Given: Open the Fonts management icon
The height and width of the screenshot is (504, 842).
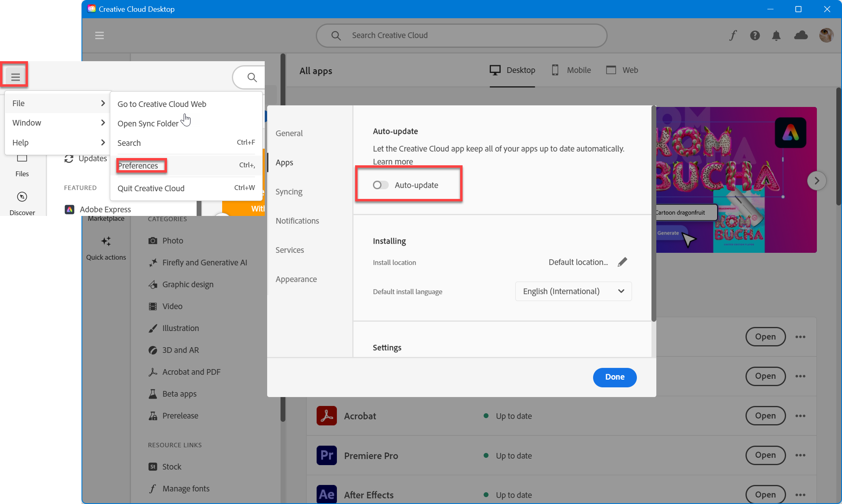Looking at the screenshot, I should (x=732, y=35).
